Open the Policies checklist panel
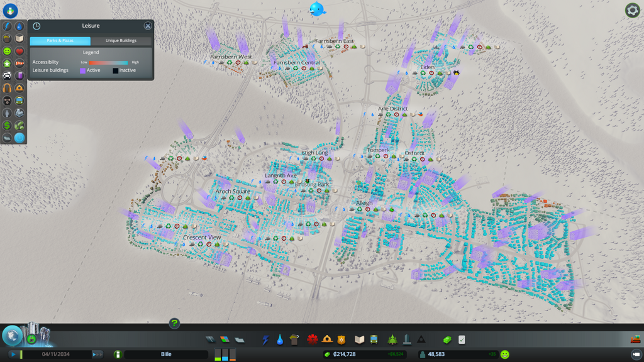The width and height of the screenshot is (644, 362). 462,339
